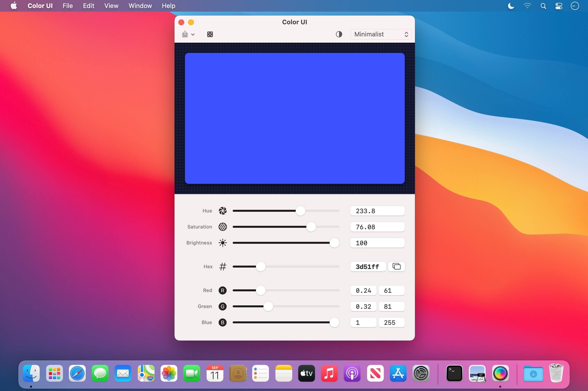The height and width of the screenshot is (391, 588).
Task: Click the Green 0–255 value field
Action: (x=391, y=306)
